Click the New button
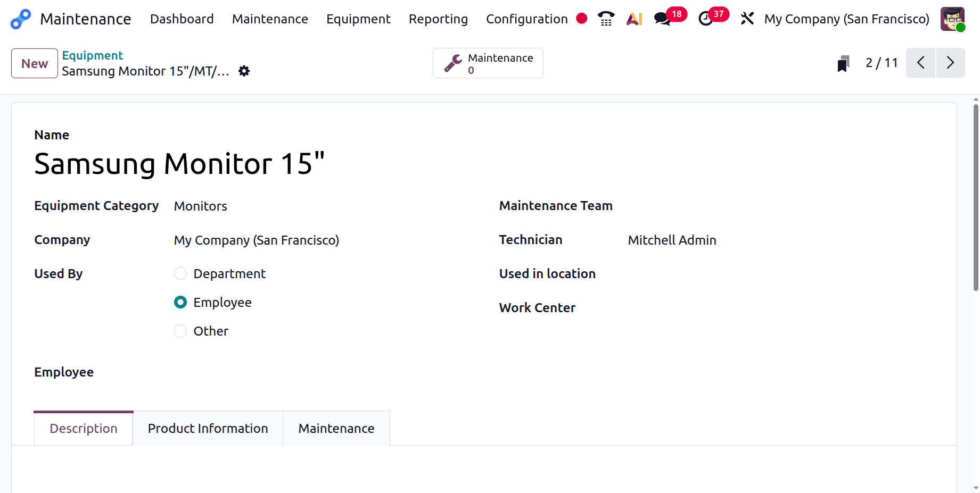Screen dimensions: 980x493 pyautogui.click(x=35, y=63)
